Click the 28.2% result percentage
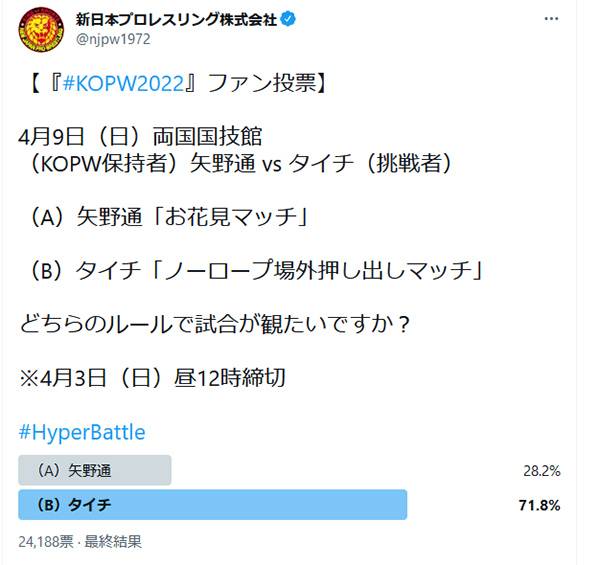This screenshot has width=600, height=565. [x=541, y=471]
